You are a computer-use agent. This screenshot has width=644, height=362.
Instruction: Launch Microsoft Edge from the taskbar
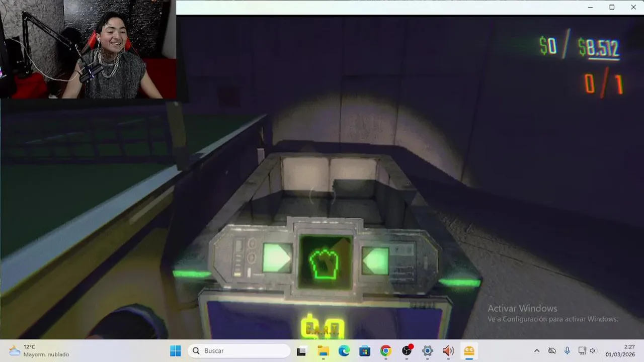(x=344, y=351)
